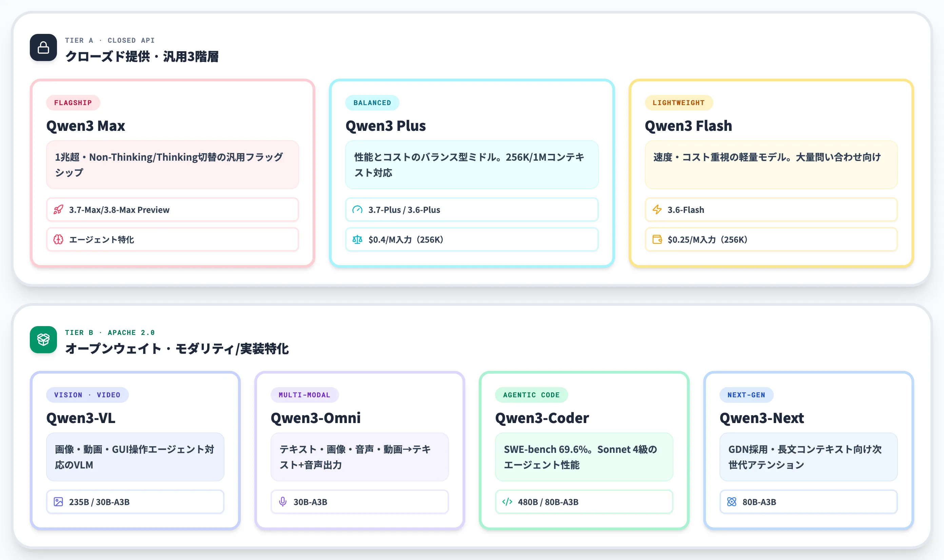Click the lightning bolt icon next to 3.6-Flash

[x=657, y=210]
